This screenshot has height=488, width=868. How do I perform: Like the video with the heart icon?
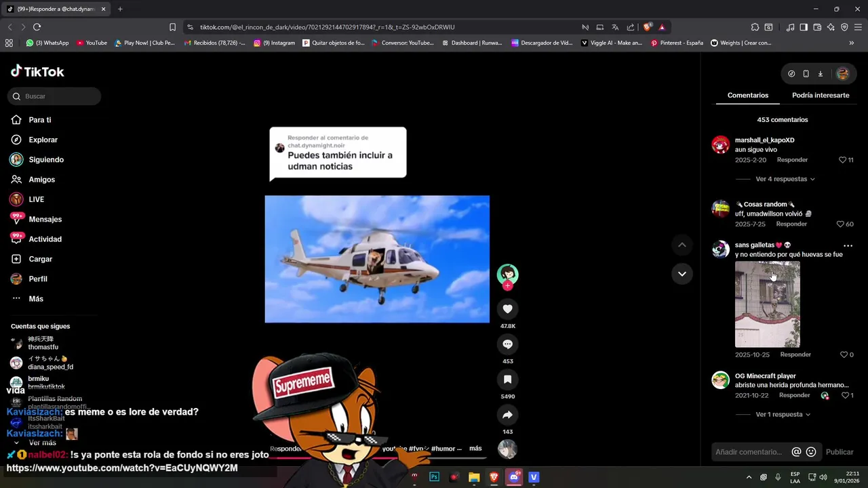pos(507,309)
